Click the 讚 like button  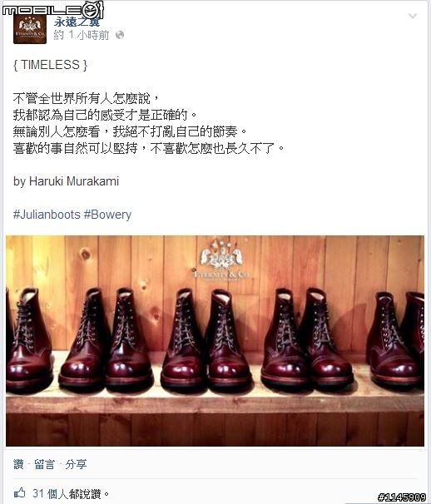pos(18,464)
